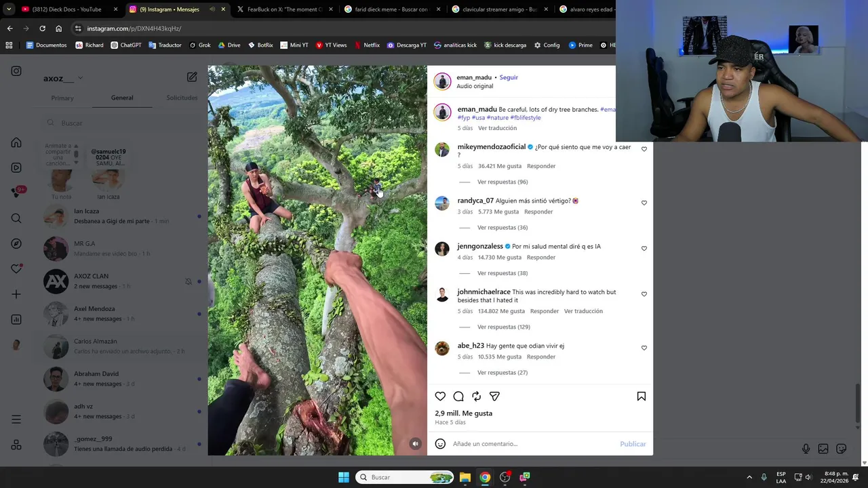Open Notifications heart in sidebar
Screen dimensions: 868x488
click(16, 269)
